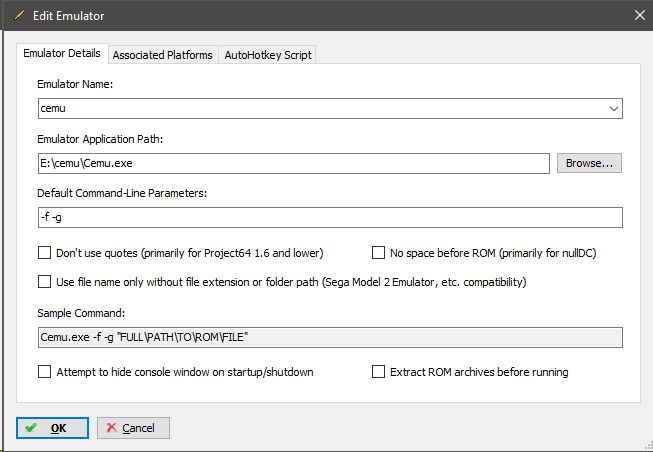Open the AutoHotkey Script tab
This screenshot has width=653, height=452.
[x=268, y=55]
